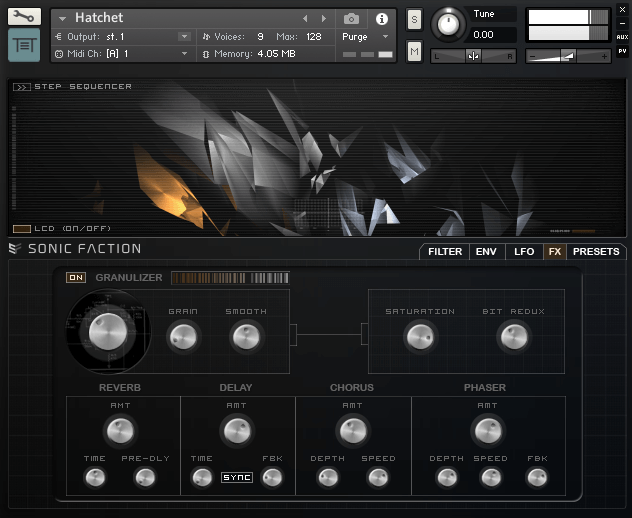Click the volume slider
Image resolution: width=632 pixels, height=518 pixels.
tap(568, 56)
